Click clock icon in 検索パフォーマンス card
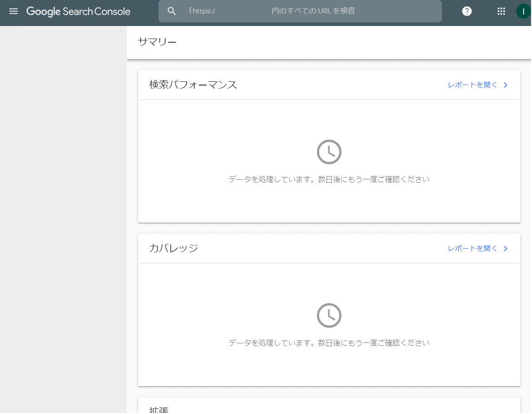Viewport: 532px width, 414px height. click(x=329, y=151)
